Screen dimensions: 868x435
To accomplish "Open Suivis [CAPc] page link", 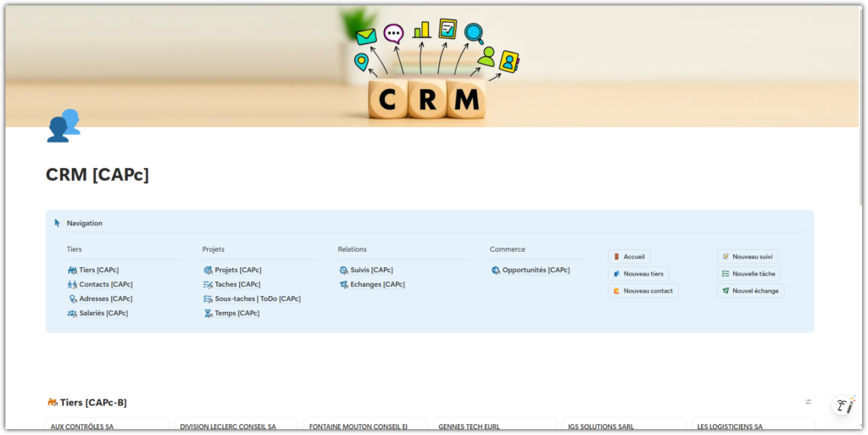I will pos(371,270).
